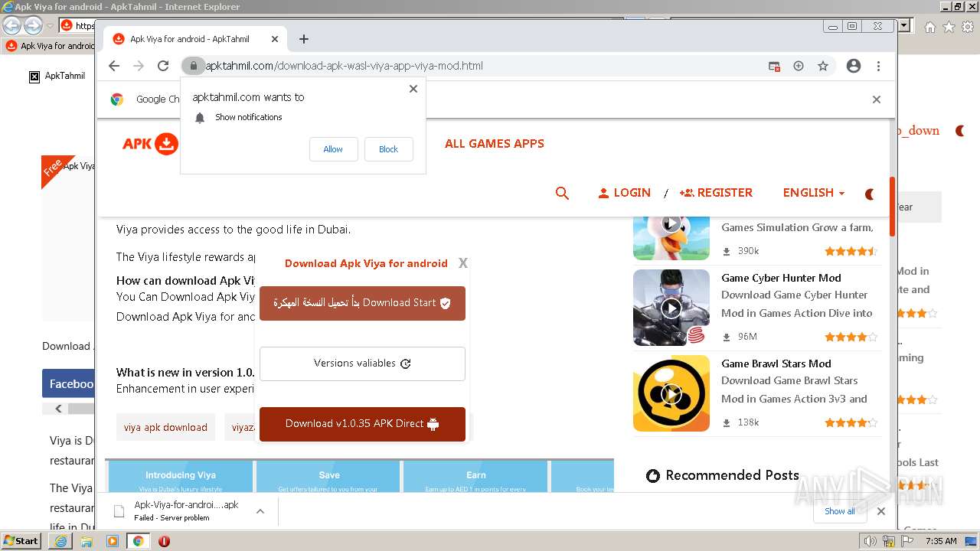Open Versions valiables button

click(362, 364)
